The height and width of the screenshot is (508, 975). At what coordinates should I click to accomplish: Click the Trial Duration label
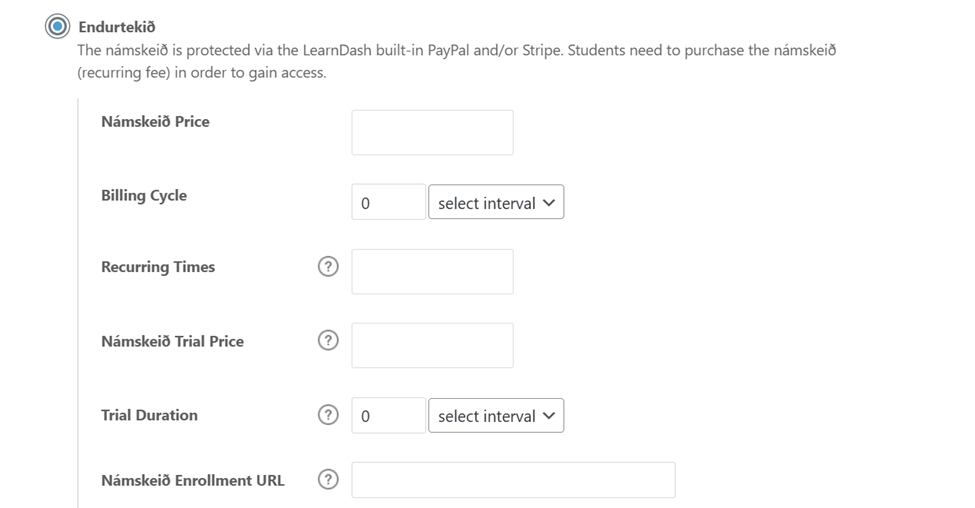(x=149, y=415)
